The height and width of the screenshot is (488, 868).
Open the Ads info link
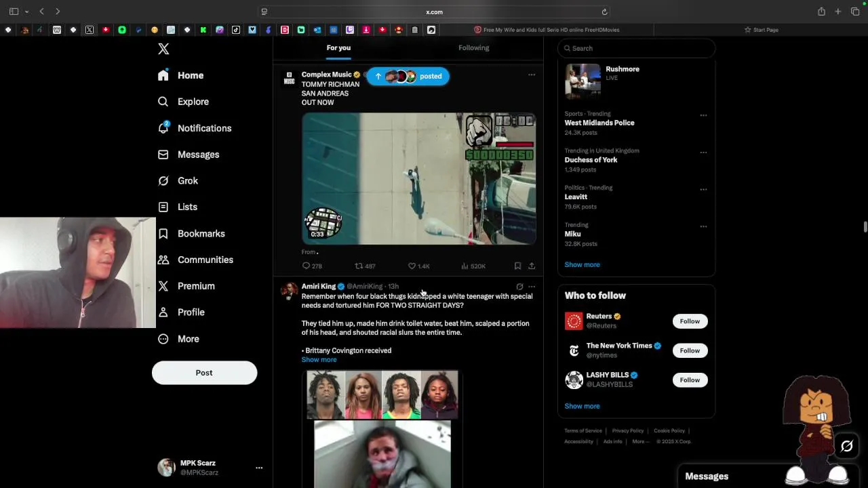612,442
